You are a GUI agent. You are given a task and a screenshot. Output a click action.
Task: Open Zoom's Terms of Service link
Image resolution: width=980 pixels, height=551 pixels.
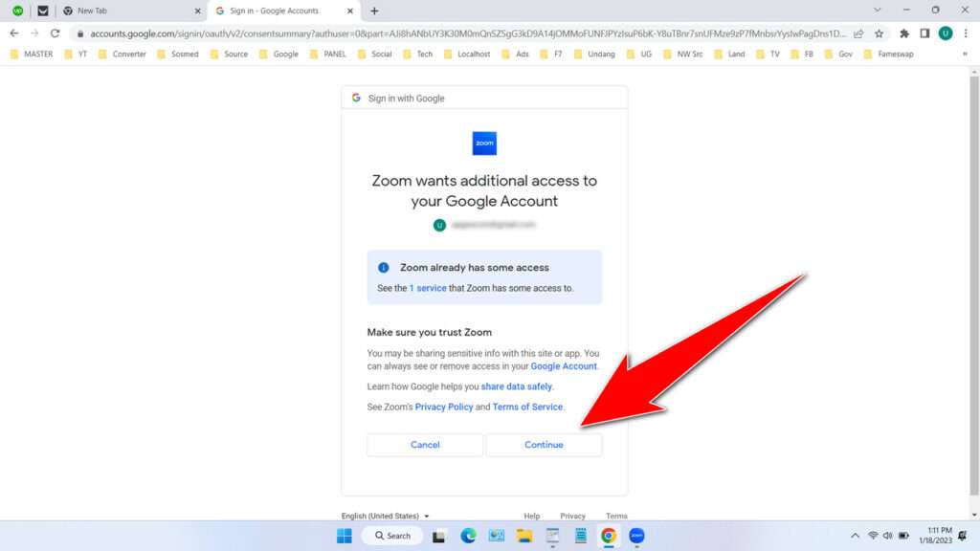point(527,407)
